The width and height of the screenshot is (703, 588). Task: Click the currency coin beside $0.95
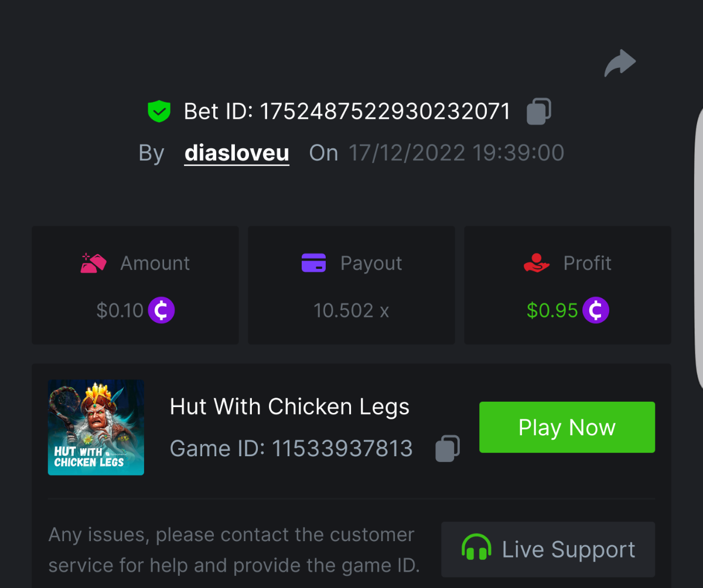pos(595,310)
